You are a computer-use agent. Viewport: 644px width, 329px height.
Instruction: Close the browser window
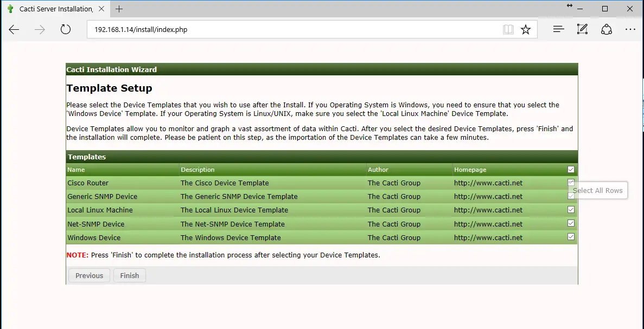point(630,9)
